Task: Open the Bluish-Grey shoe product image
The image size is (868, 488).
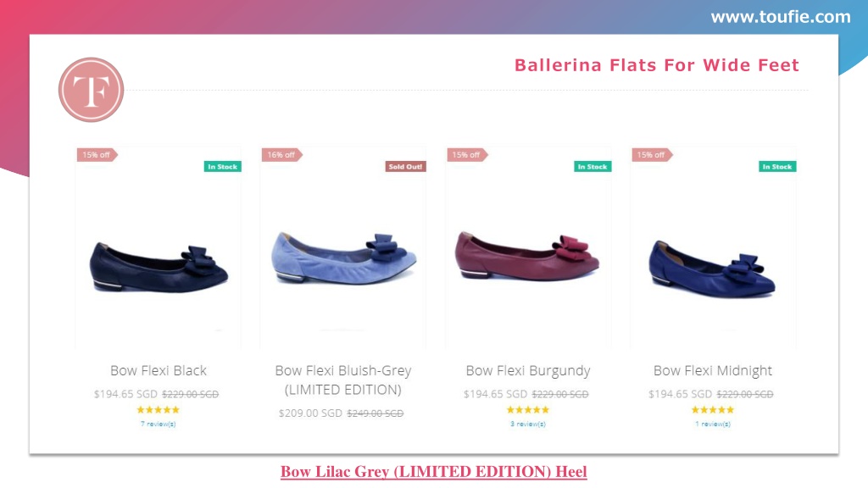Action: click(343, 258)
